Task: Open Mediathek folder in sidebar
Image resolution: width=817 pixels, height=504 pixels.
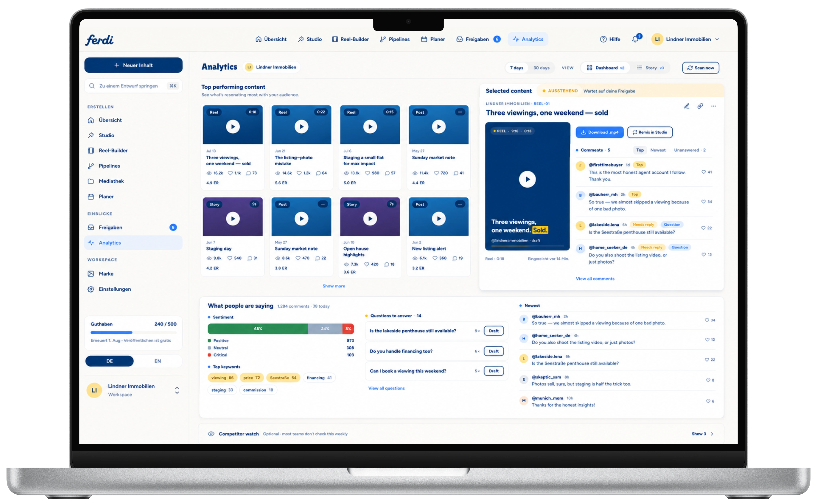Action: click(x=133, y=181)
